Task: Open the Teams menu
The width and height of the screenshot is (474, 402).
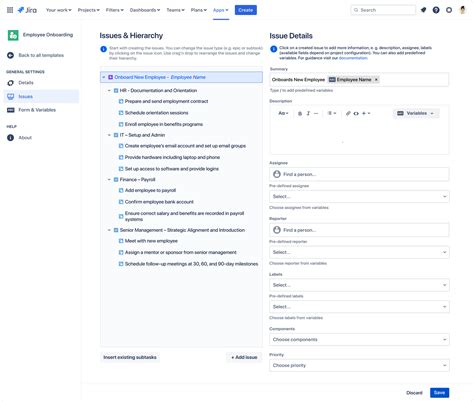Action: 175,10
